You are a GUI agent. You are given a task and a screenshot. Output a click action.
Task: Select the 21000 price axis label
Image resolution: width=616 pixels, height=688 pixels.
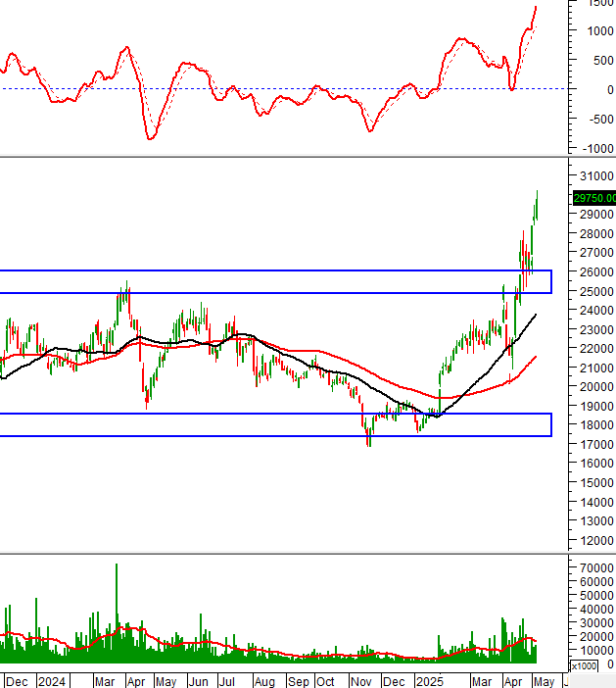coord(596,368)
